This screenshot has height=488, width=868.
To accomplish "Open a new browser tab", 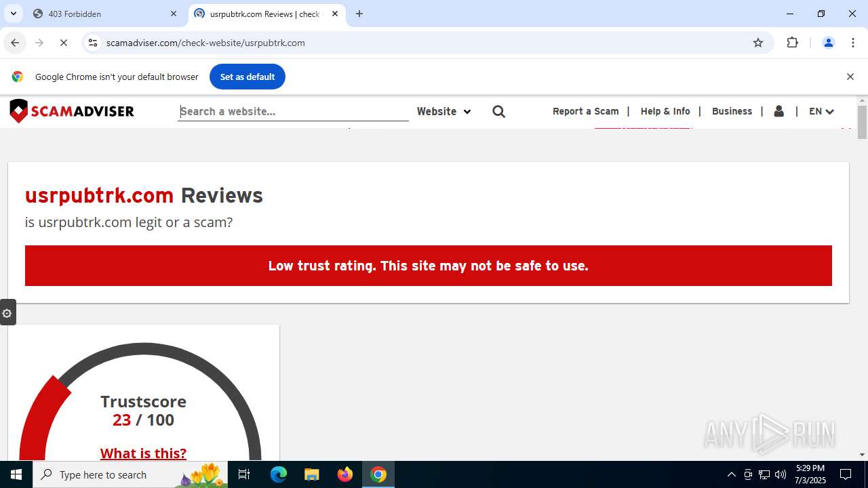I will pos(359,14).
